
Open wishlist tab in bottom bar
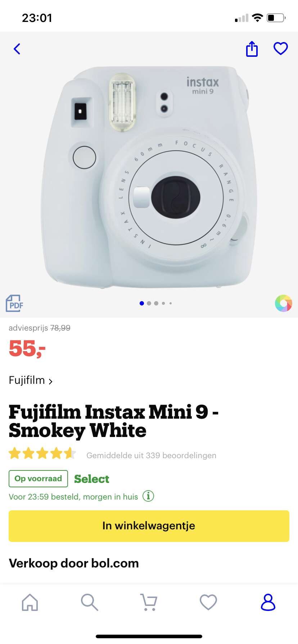tap(208, 602)
